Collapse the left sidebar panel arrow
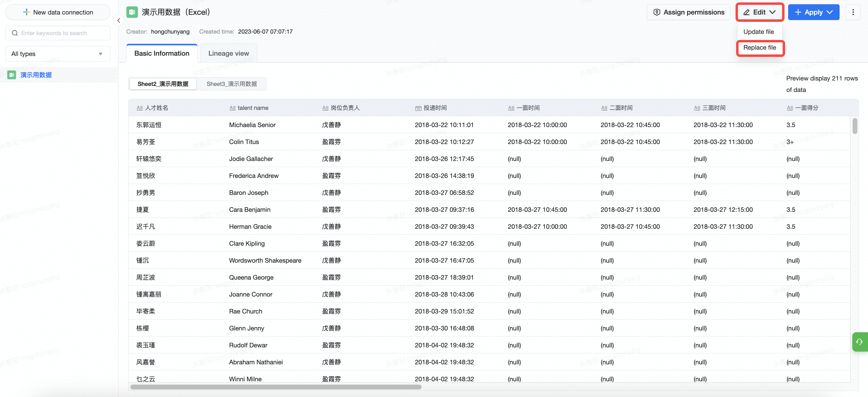Screen dimensions: 868x397 pyautogui.click(x=118, y=21)
